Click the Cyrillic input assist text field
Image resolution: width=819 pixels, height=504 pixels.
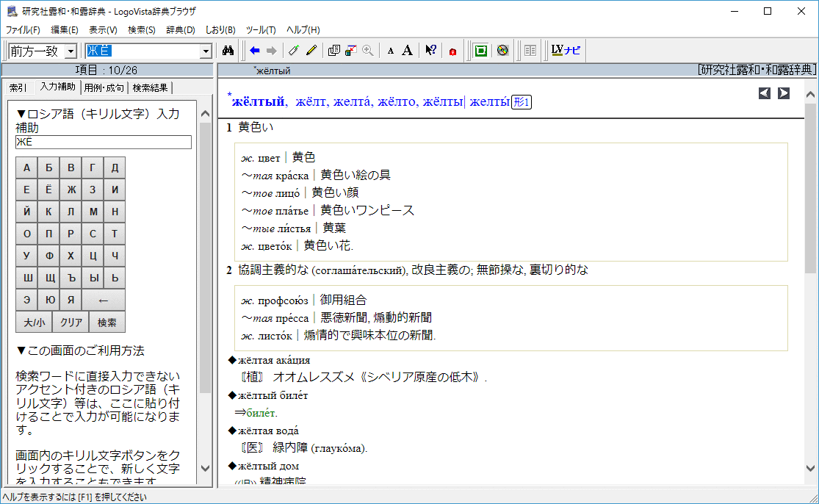coord(104,143)
